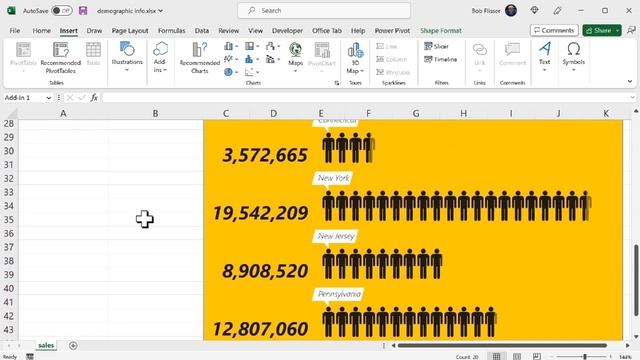640x360 pixels.
Task: Click the Search box
Action: [324, 11]
